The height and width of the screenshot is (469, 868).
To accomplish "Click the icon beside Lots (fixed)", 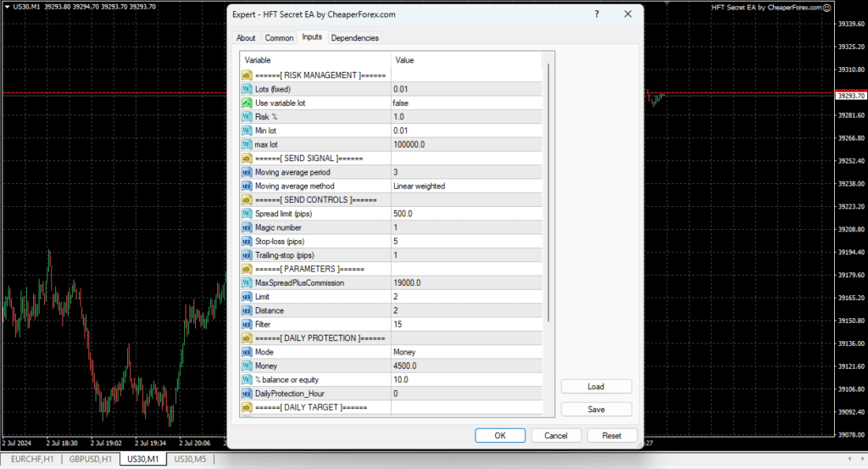I will [247, 89].
